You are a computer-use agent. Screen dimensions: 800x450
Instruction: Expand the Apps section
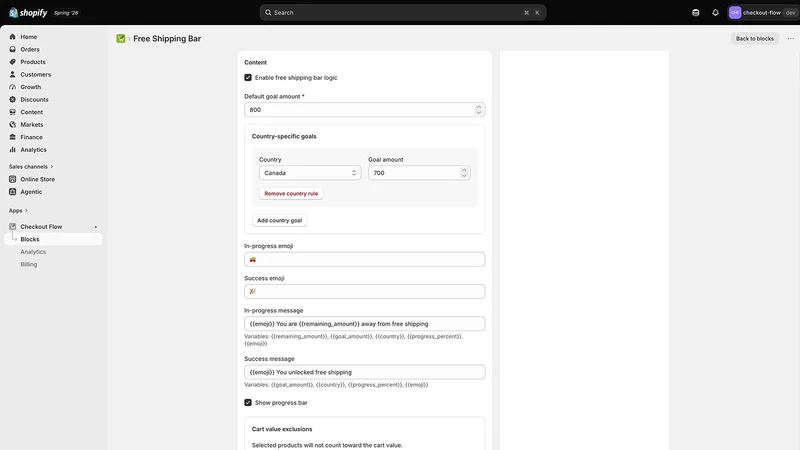(18, 211)
